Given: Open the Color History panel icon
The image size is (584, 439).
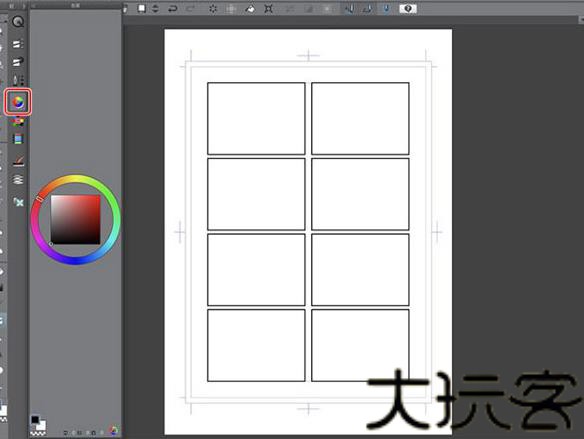Looking at the screenshot, I should [18, 179].
